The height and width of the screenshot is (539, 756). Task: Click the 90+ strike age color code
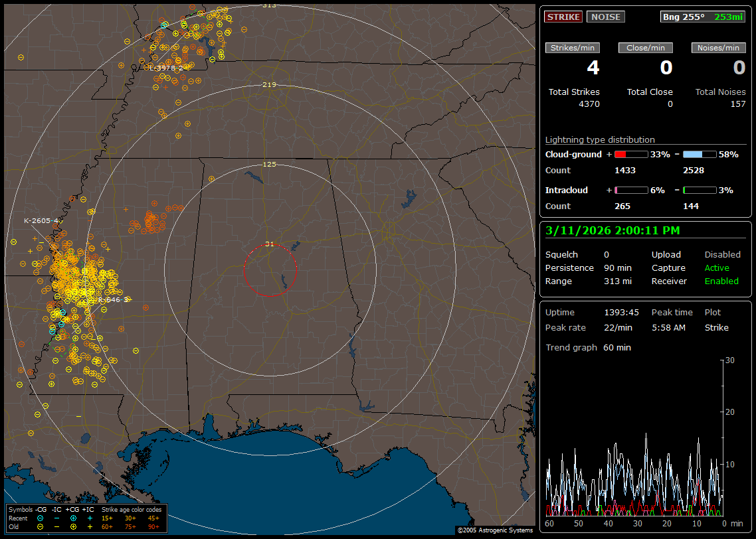pyautogui.click(x=153, y=526)
